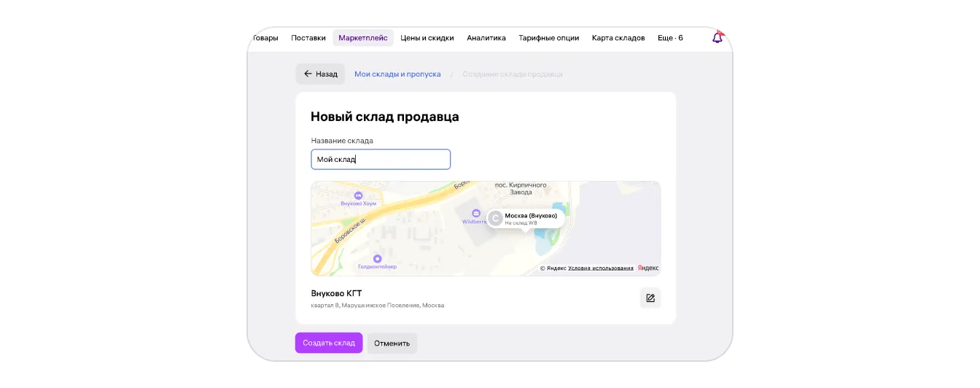Open the Поставки menu item
This screenshot has height=388, width=980.
tap(308, 38)
